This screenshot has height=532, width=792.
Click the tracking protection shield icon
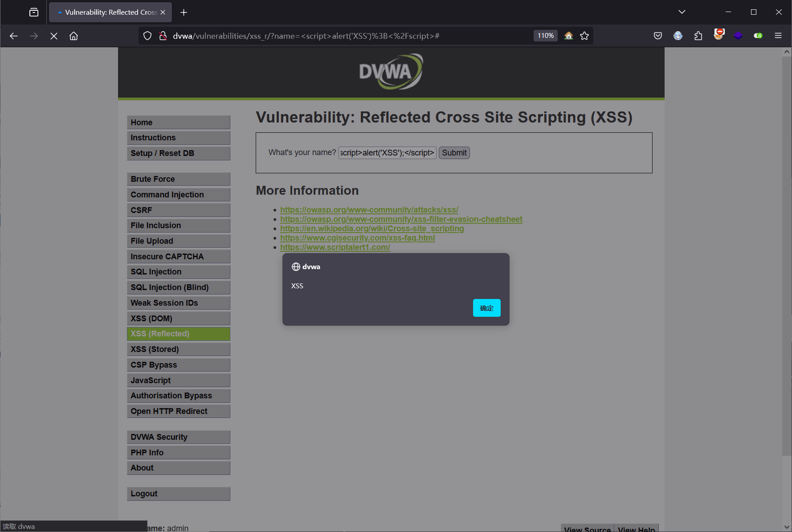pos(147,36)
